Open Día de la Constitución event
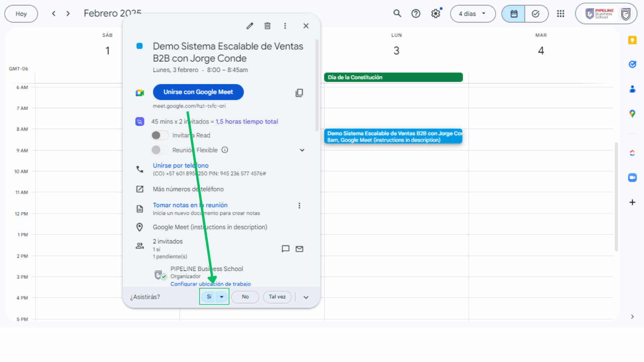 coord(393,77)
